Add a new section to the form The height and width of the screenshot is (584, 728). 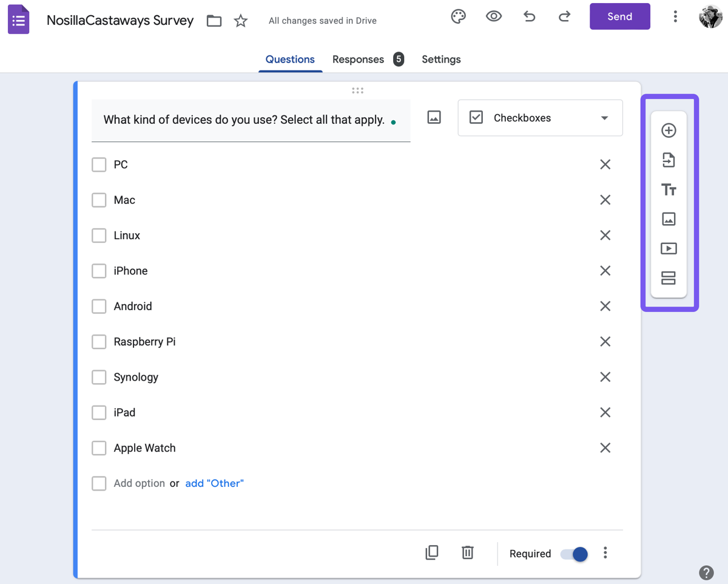pyautogui.click(x=669, y=278)
